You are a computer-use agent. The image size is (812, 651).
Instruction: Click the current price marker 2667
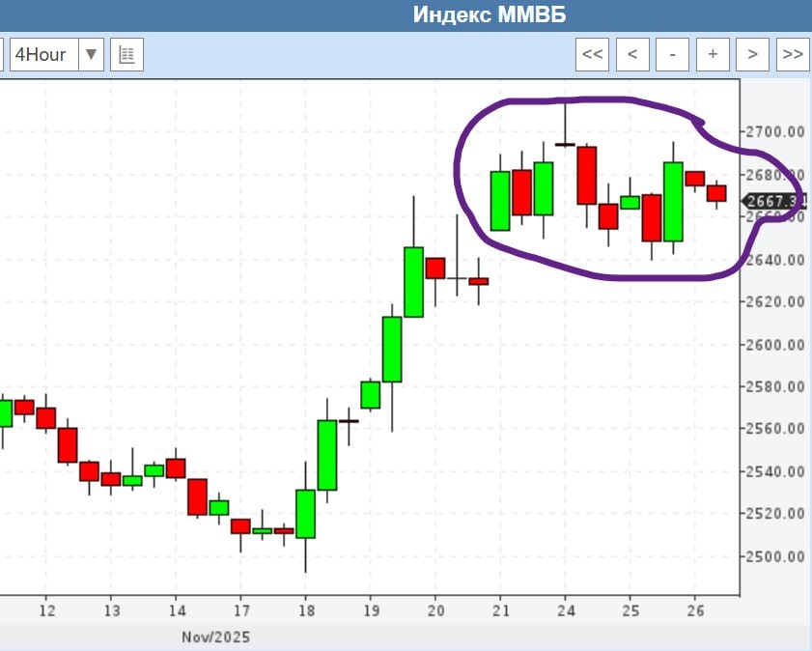click(x=773, y=201)
